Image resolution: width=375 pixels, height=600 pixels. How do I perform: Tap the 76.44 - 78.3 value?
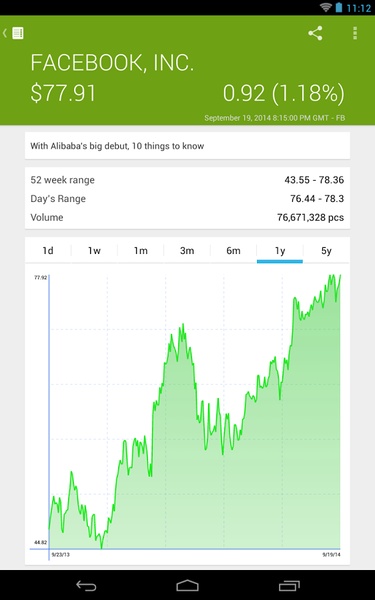coord(317,199)
